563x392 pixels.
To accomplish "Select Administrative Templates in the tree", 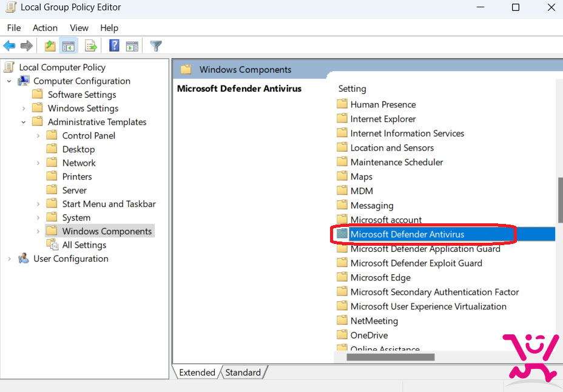I will tap(97, 122).
